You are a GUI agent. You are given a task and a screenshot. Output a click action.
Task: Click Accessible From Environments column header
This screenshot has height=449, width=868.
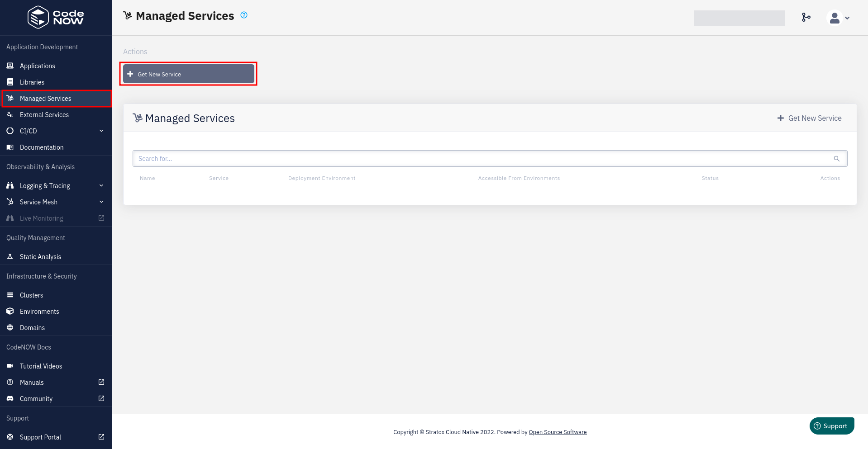click(x=519, y=178)
